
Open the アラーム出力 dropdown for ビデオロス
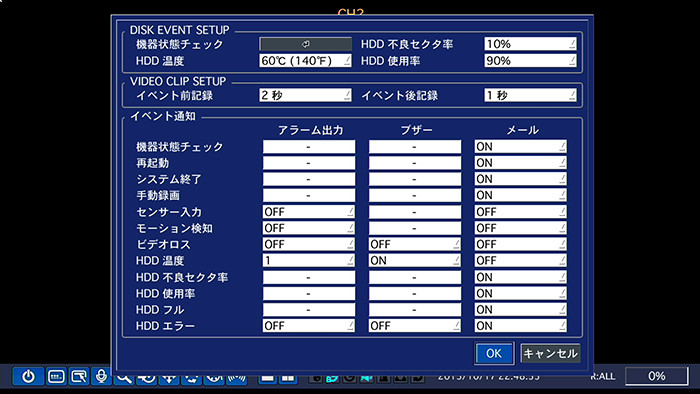(x=309, y=244)
